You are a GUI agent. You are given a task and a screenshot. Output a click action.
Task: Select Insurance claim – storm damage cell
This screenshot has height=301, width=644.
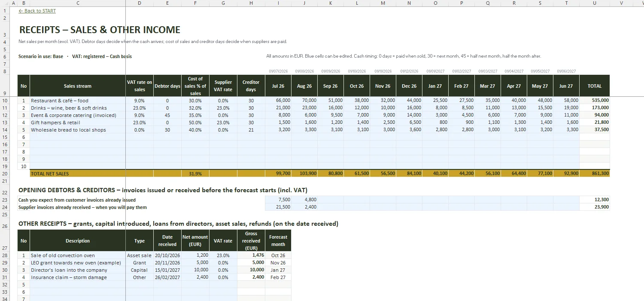pyautogui.click(x=78, y=277)
